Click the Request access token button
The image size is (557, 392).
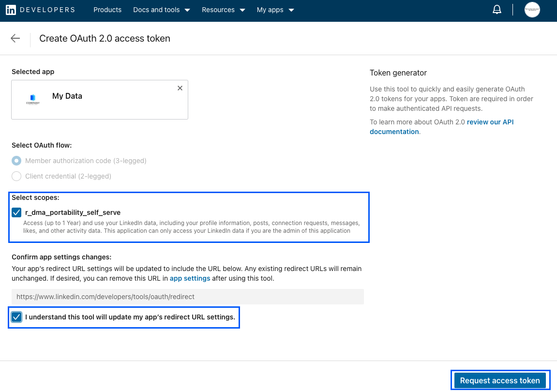(x=500, y=380)
